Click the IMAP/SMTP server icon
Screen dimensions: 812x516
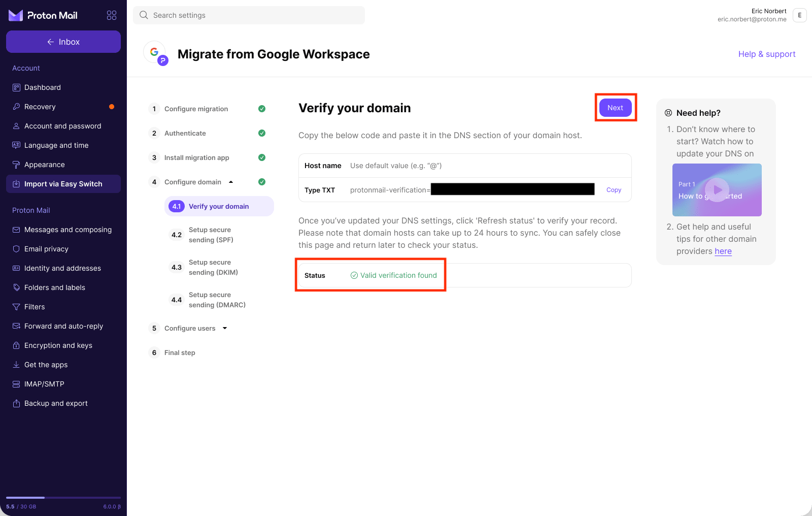(16, 384)
